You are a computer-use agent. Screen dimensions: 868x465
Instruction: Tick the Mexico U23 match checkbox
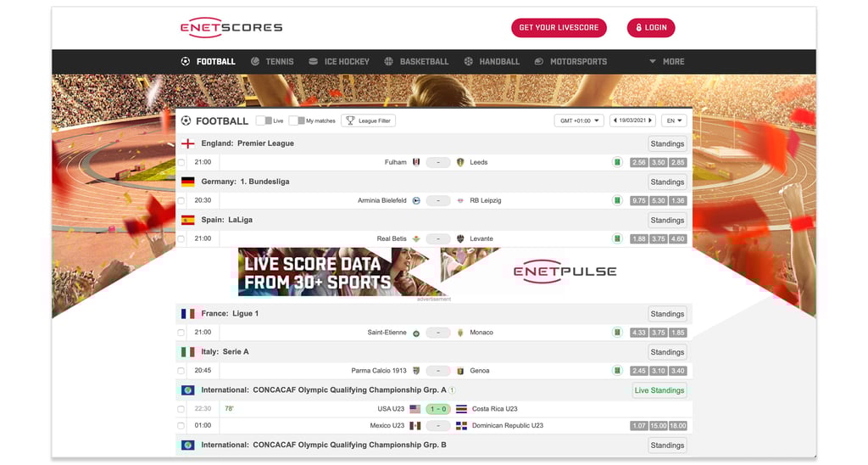point(181,426)
